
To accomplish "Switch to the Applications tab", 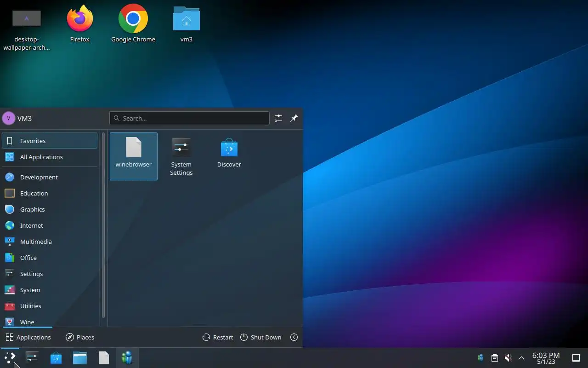I will [x=28, y=337].
